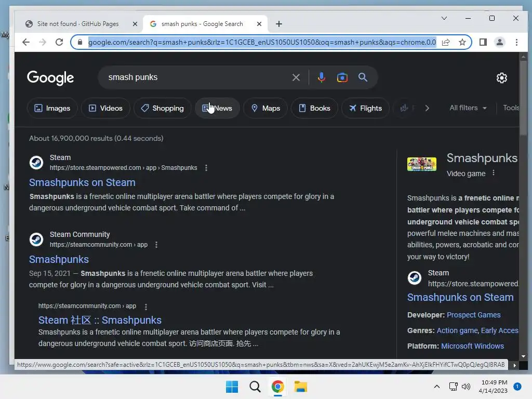Image resolution: width=532 pixels, height=399 pixels.
Task: Show more search filter chips arrow
Action: [x=427, y=108]
